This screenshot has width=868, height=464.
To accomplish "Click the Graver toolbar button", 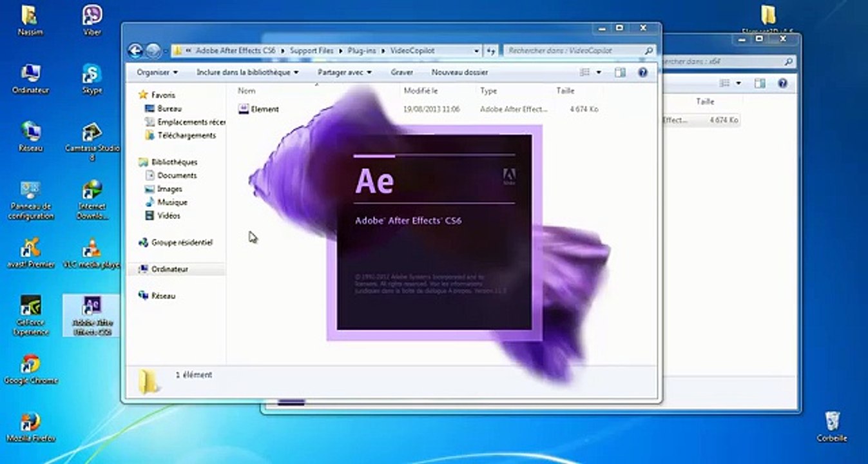I will 402,73.
